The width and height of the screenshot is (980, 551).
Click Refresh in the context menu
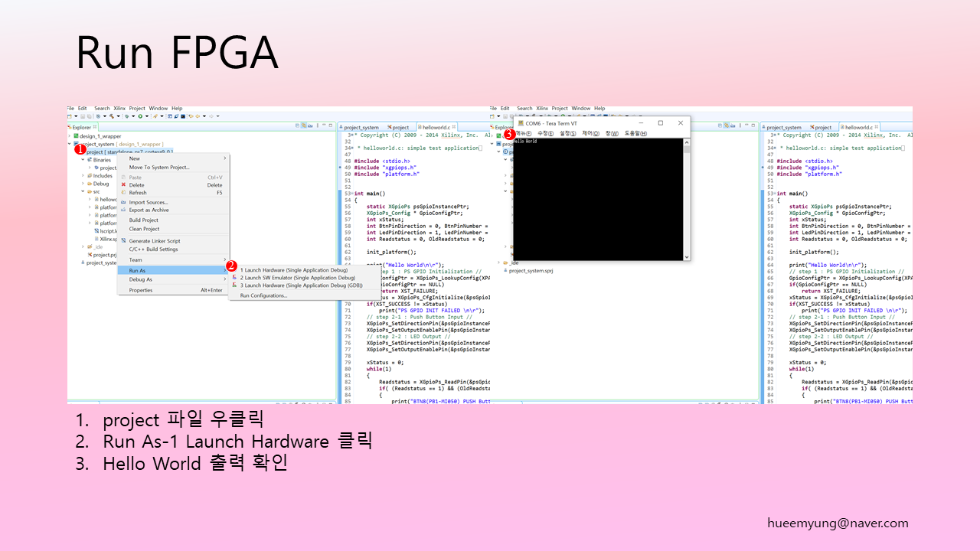pos(173,193)
